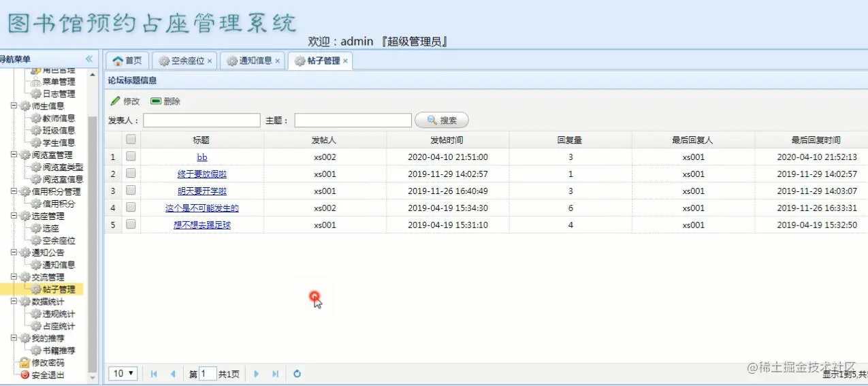Check the box for 明天要开学啦 row
The image size is (868, 386).
point(131,191)
